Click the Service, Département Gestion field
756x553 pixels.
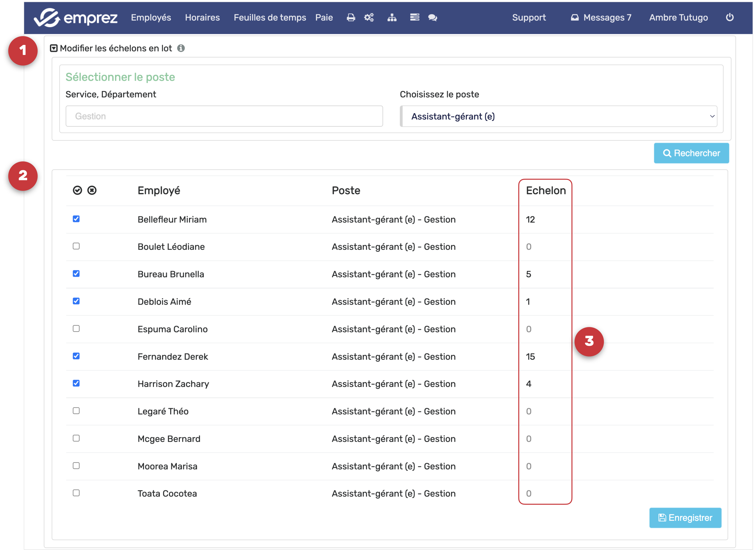point(224,116)
